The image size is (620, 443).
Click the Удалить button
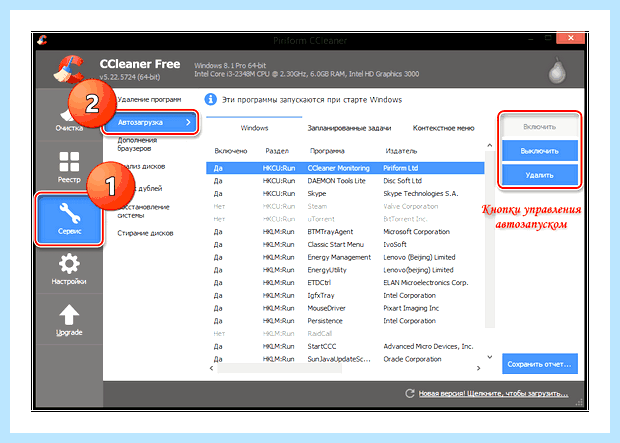tap(540, 175)
